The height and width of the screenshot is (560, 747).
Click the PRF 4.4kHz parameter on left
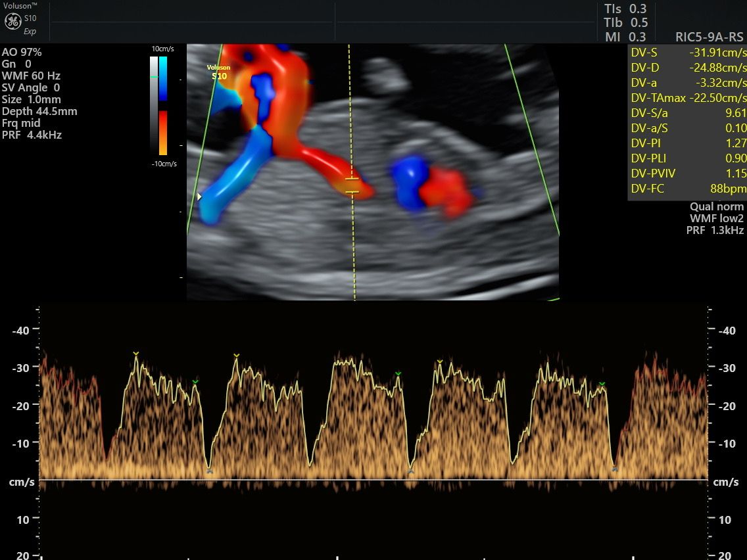click(32, 135)
